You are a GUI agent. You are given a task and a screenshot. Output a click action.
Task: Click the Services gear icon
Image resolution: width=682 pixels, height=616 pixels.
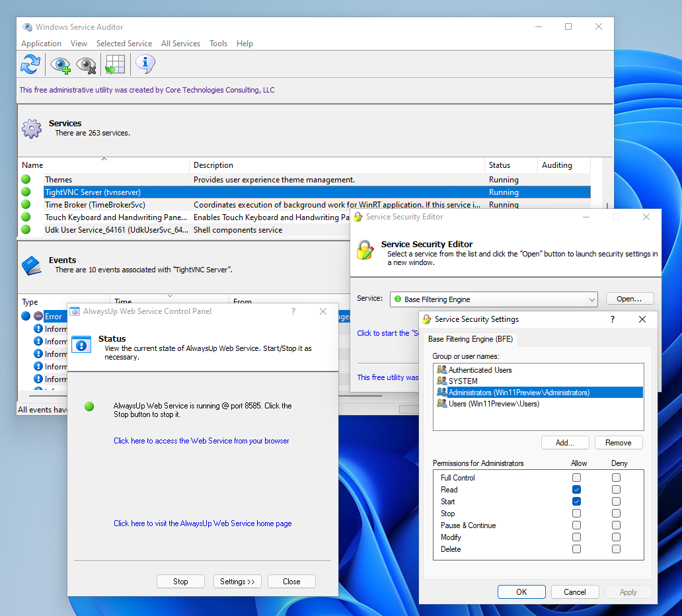pyautogui.click(x=32, y=128)
